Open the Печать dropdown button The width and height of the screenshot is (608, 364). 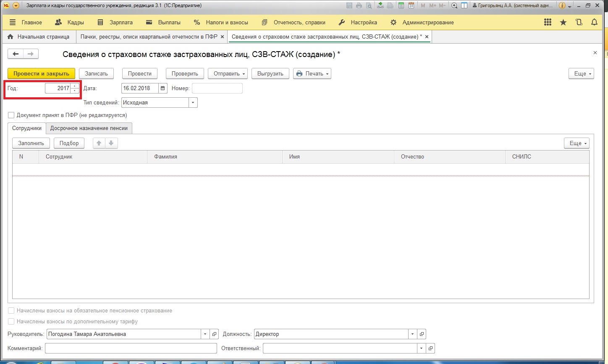(312, 73)
